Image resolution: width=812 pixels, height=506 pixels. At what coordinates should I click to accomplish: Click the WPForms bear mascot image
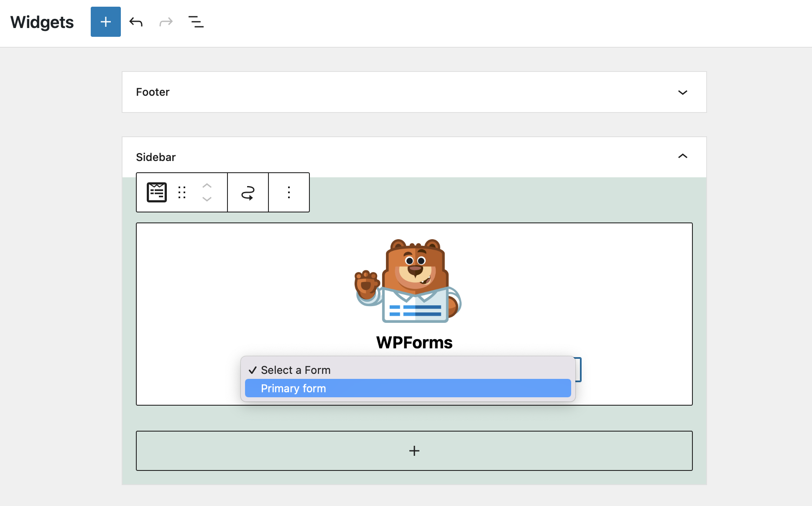(x=408, y=281)
